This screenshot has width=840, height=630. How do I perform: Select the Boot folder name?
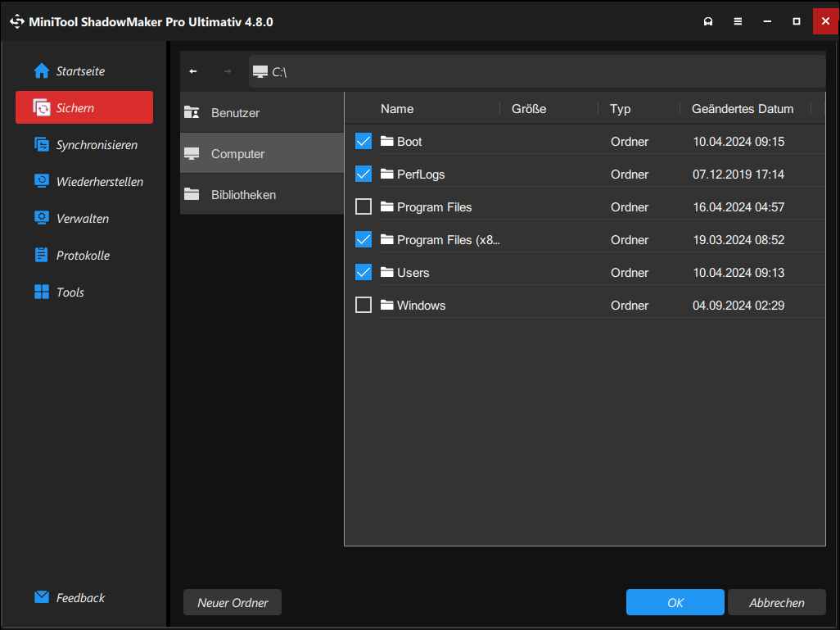point(409,142)
